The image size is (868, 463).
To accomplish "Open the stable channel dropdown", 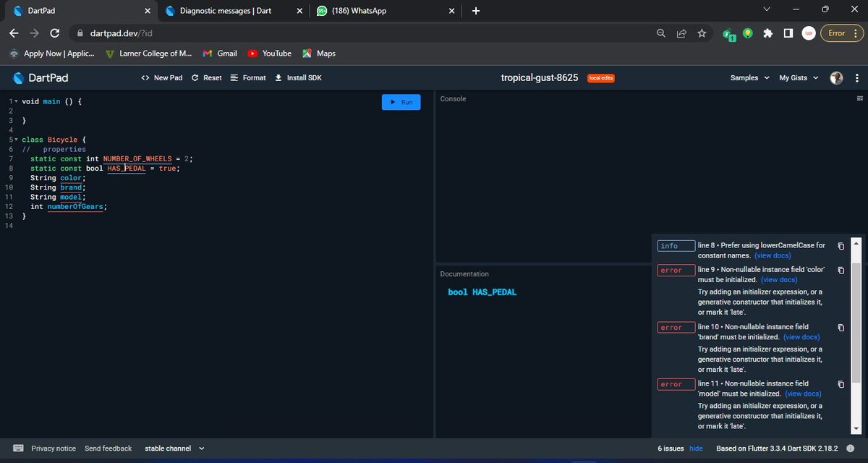I will point(174,449).
